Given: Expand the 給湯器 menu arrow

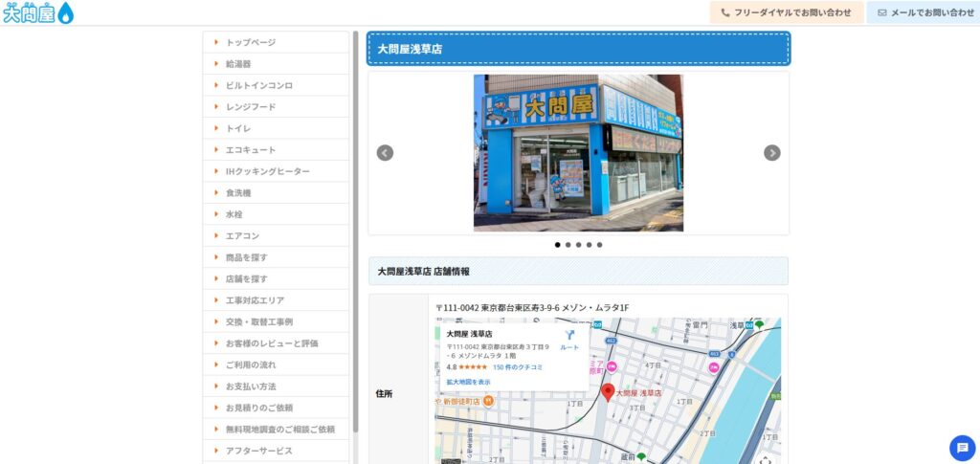Looking at the screenshot, I should point(217,64).
